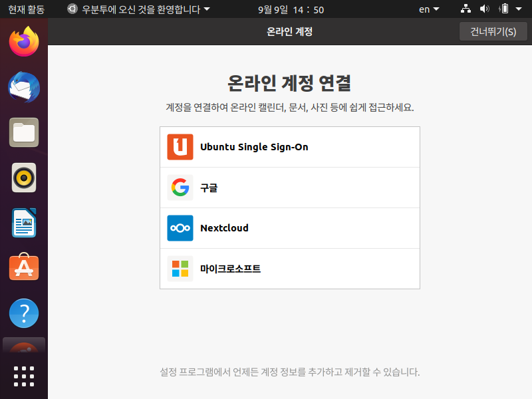The width and height of the screenshot is (532, 399).
Task: Open Ubuntu Software store icon
Action: click(x=24, y=267)
